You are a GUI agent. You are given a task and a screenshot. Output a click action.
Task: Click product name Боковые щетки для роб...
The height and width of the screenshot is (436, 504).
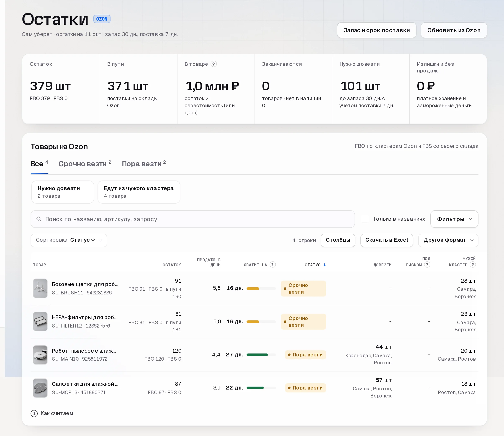point(85,284)
